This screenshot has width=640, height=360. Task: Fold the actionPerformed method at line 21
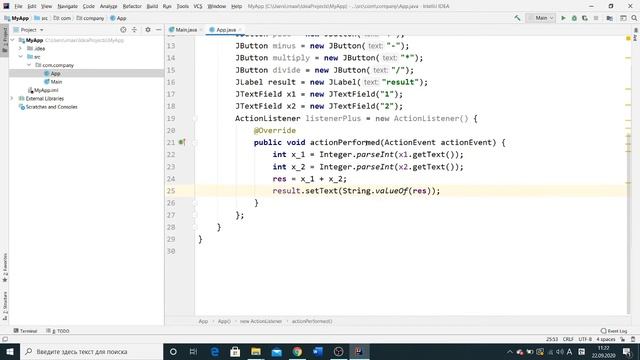coord(195,142)
